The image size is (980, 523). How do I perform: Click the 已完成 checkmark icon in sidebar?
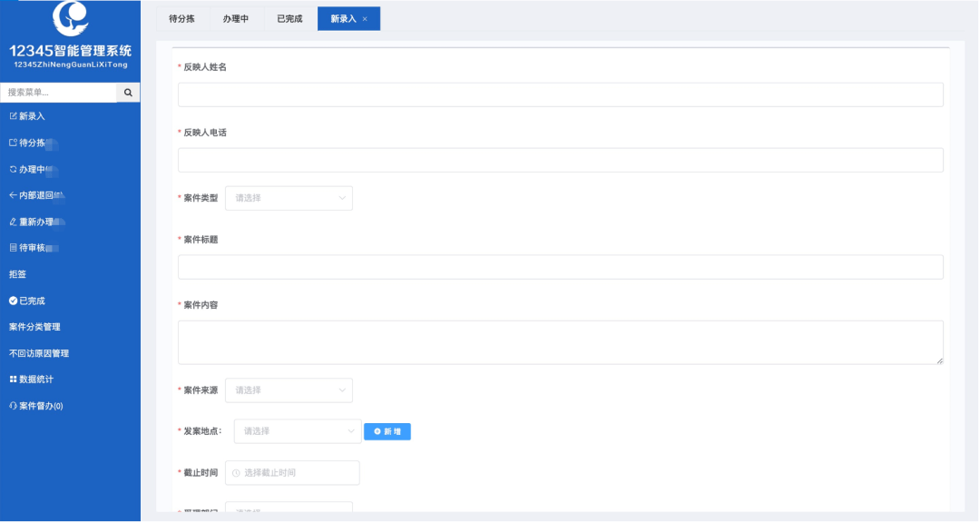[13, 301]
